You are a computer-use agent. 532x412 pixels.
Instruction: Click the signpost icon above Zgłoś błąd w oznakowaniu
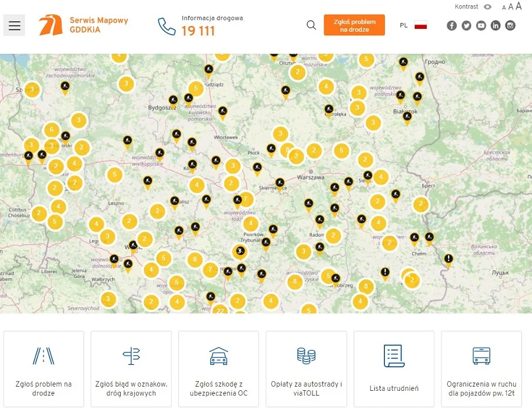point(131,355)
